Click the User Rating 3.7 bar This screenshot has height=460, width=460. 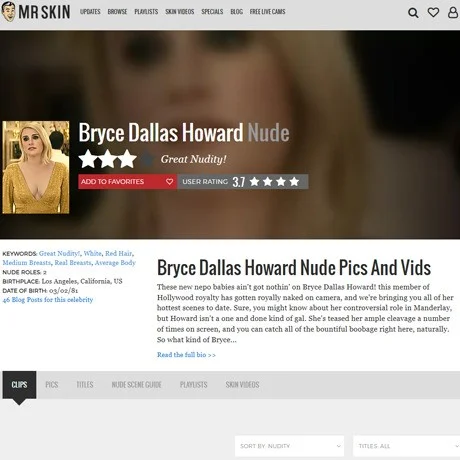243,182
